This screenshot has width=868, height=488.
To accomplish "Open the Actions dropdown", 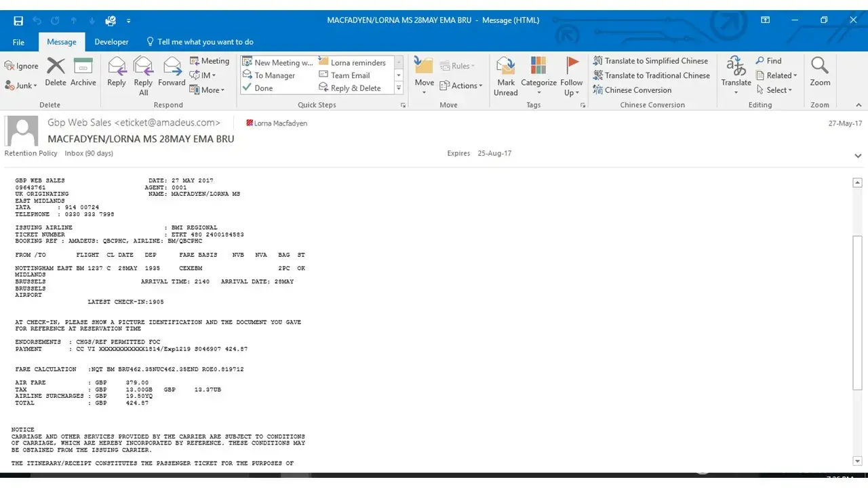I will 461,85.
